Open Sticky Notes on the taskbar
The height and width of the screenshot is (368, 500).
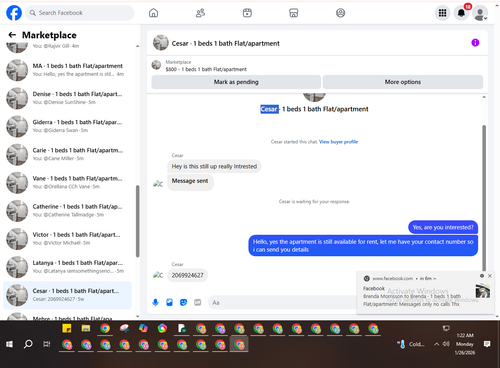click(x=67, y=328)
